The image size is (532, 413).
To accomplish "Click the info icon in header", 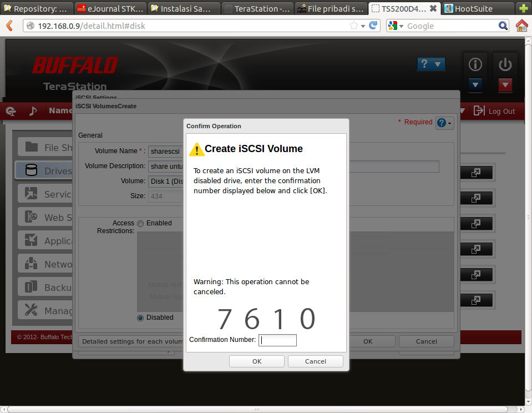I will 475,65.
